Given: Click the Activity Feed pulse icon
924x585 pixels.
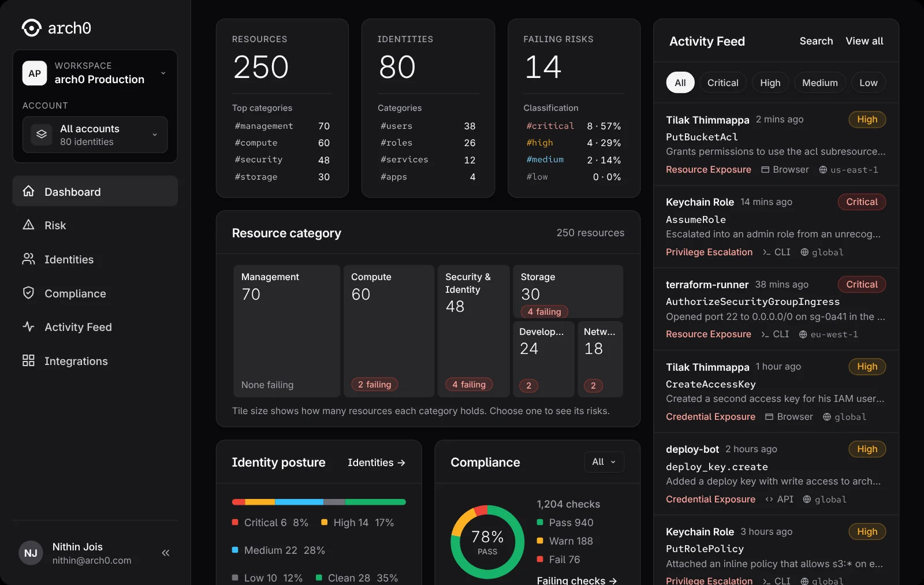Looking at the screenshot, I should point(28,326).
